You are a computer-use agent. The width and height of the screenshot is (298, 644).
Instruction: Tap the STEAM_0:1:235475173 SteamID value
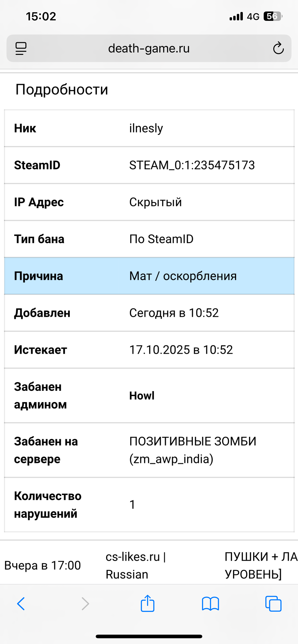click(192, 165)
